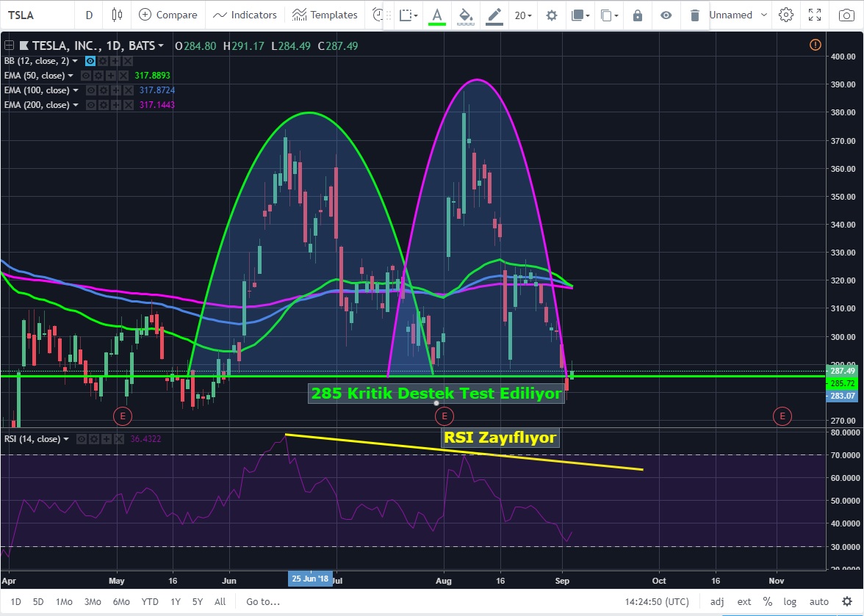Open the Go to... date dialog

[263, 602]
